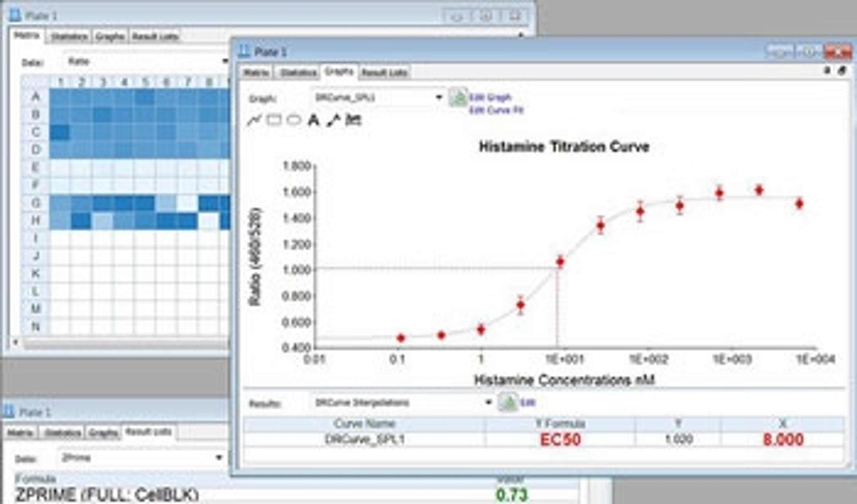This screenshot has width=857, height=504.
Task: Click the EC50 data point near 1E+001
Action: point(560,262)
